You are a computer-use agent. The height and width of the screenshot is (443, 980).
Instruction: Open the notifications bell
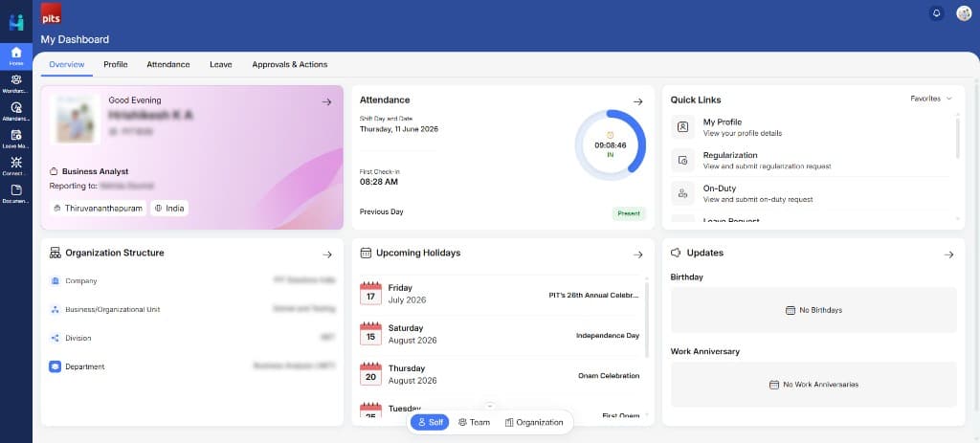pos(936,13)
